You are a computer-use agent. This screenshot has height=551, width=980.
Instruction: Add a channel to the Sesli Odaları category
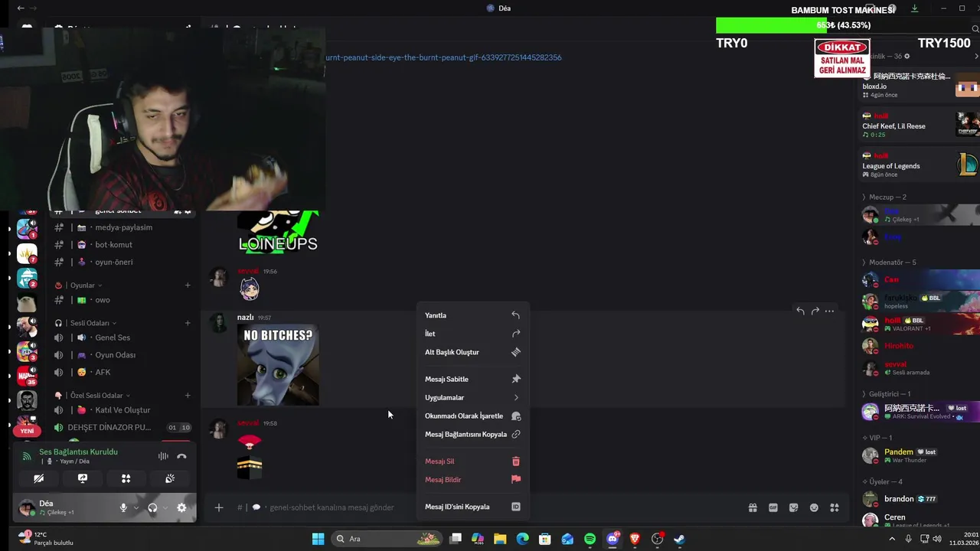(x=188, y=323)
